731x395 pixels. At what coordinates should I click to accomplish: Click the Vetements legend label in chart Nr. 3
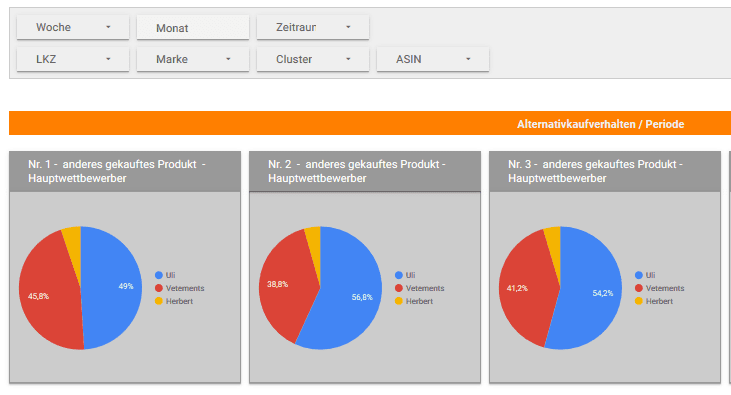(x=665, y=288)
